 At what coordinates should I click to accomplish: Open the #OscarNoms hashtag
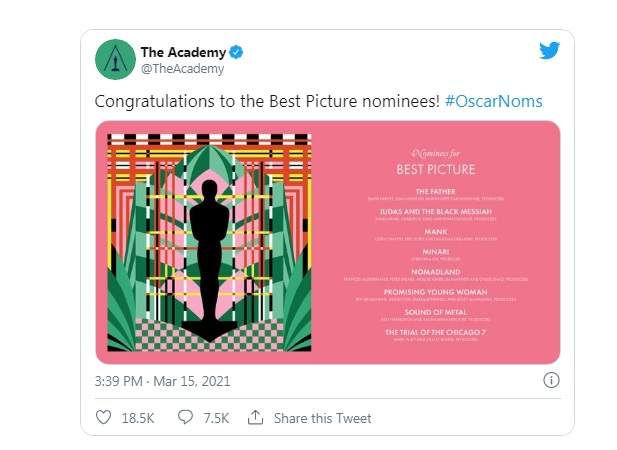click(x=493, y=102)
